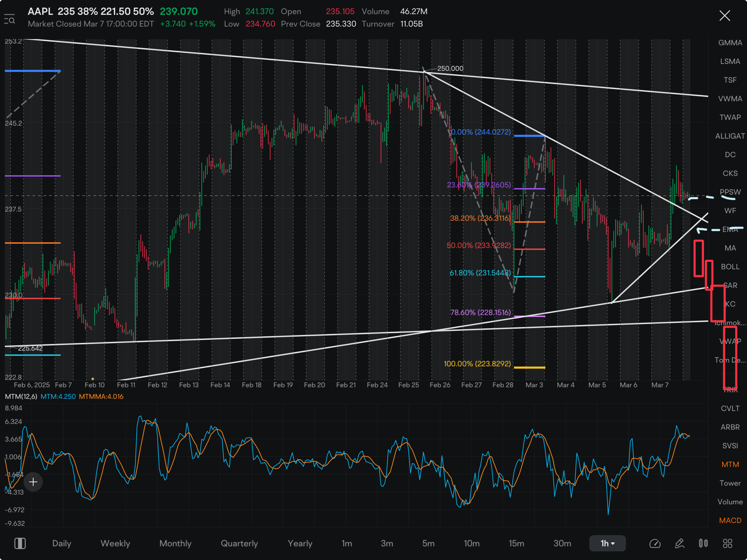
Task: Open the stock search list icon
Action: [x=10, y=19]
